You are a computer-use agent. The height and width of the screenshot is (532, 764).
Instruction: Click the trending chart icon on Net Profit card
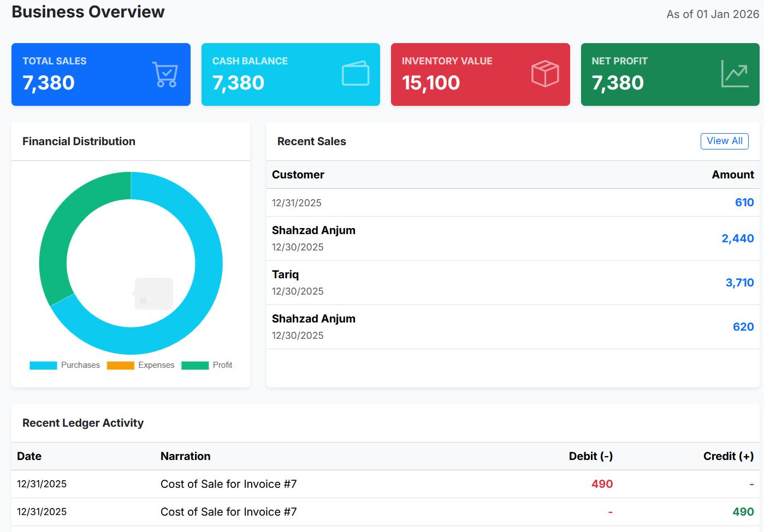point(735,74)
